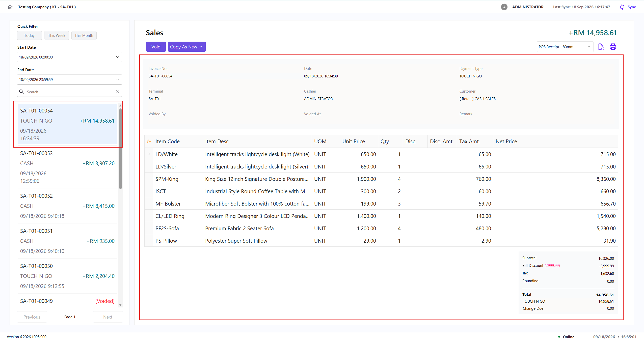Select the LD/Silver item row
This screenshot has height=341, width=644.
click(x=381, y=166)
